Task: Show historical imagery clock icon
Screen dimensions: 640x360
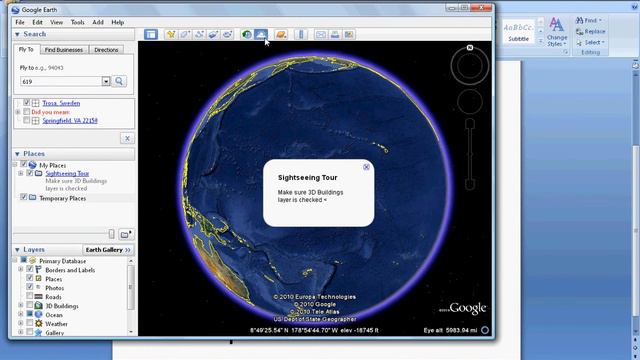Action: (x=247, y=34)
